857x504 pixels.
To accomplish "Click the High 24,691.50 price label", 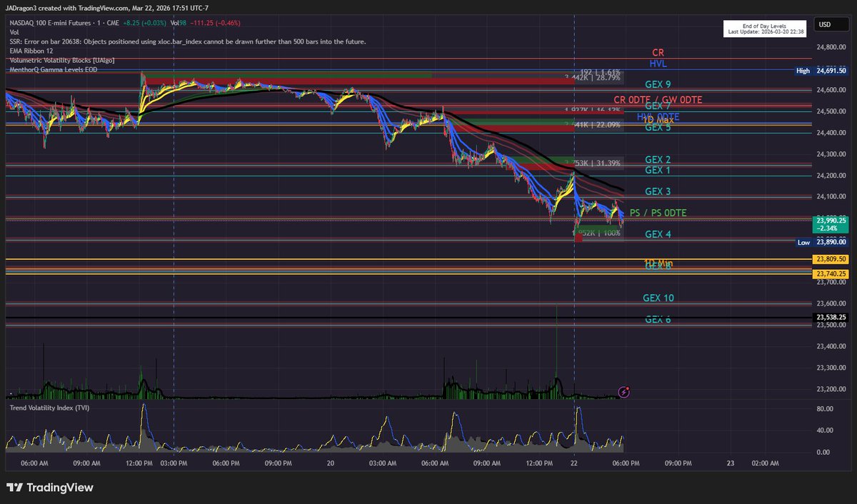I will [822, 71].
